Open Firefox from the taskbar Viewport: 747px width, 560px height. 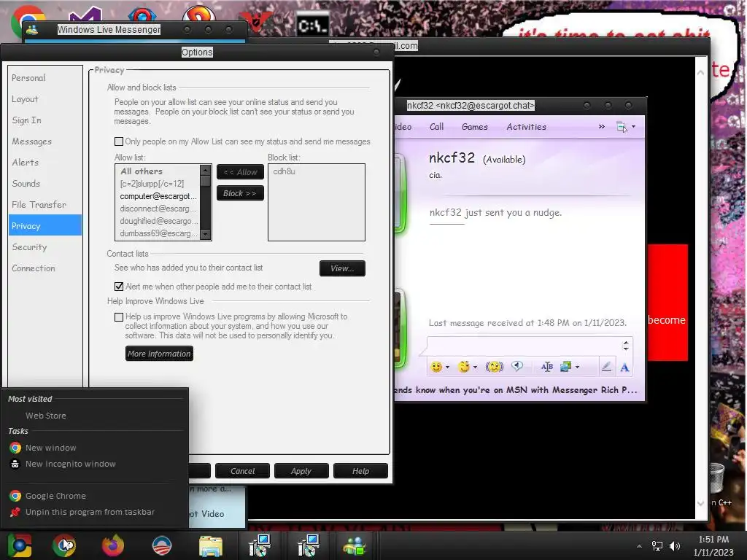click(x=113, y=545)
